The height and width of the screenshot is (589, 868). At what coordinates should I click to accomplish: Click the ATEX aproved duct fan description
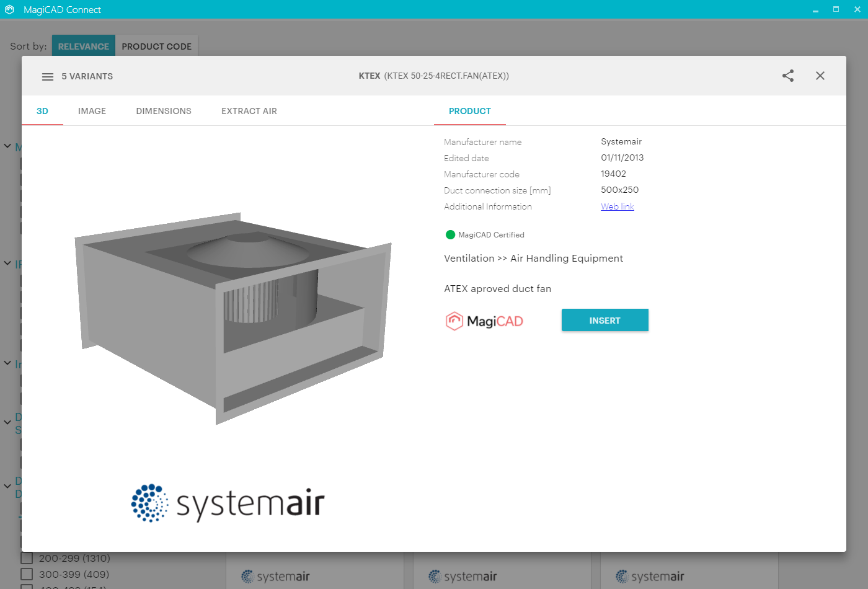pos(498,289)
